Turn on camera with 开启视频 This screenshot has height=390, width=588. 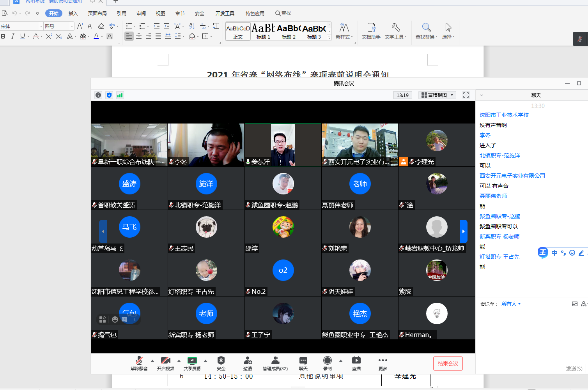click(x=166, y=361)
